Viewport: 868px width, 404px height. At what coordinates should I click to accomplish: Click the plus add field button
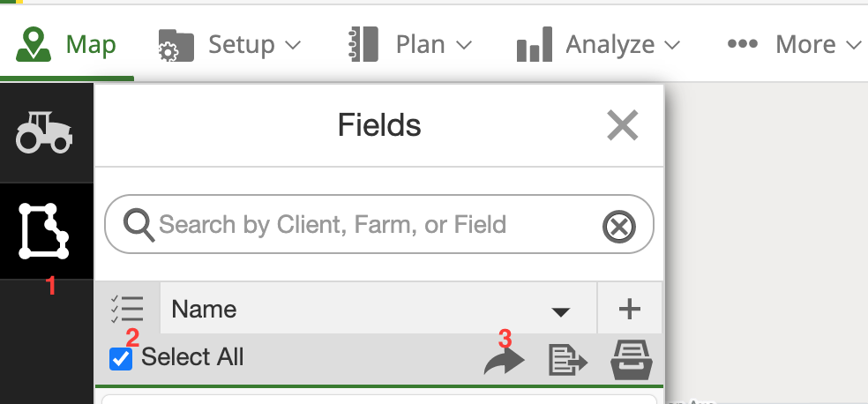tap(629, 310)
